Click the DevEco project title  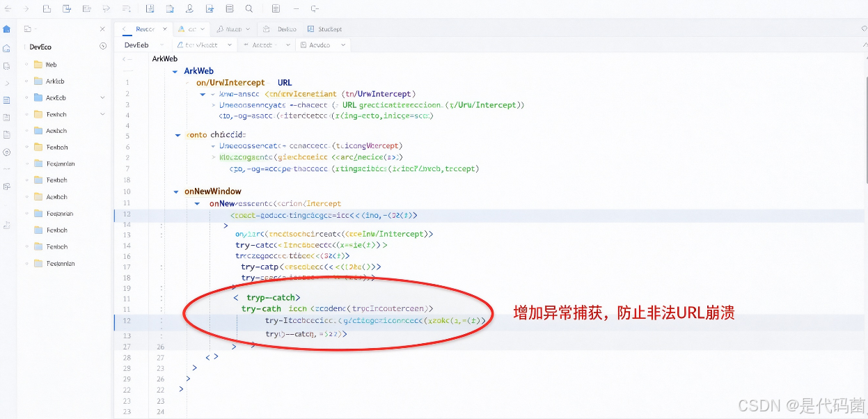pos(40,47)
